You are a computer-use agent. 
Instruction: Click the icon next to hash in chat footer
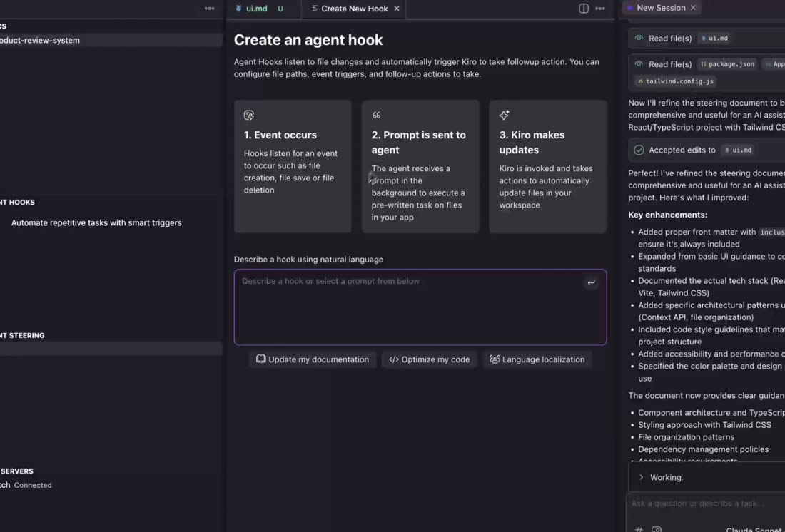click(x=657, y=529)
